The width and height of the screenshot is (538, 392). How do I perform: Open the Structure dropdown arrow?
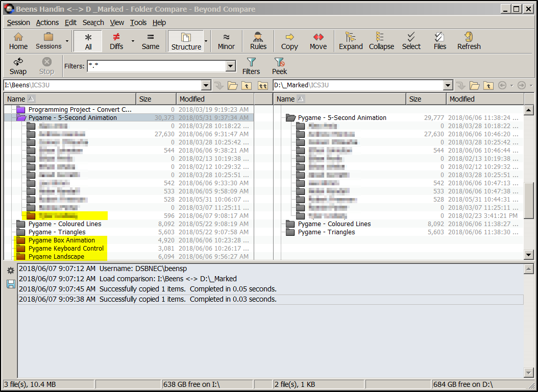click(206, 41)
